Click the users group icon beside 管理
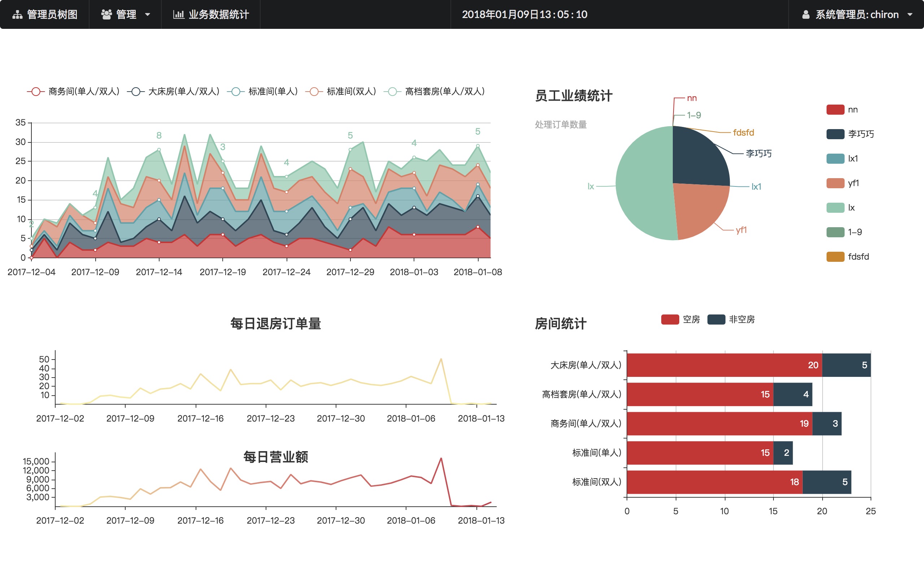The width and height of the screenshot is (924, 577). tap(106, 14)
